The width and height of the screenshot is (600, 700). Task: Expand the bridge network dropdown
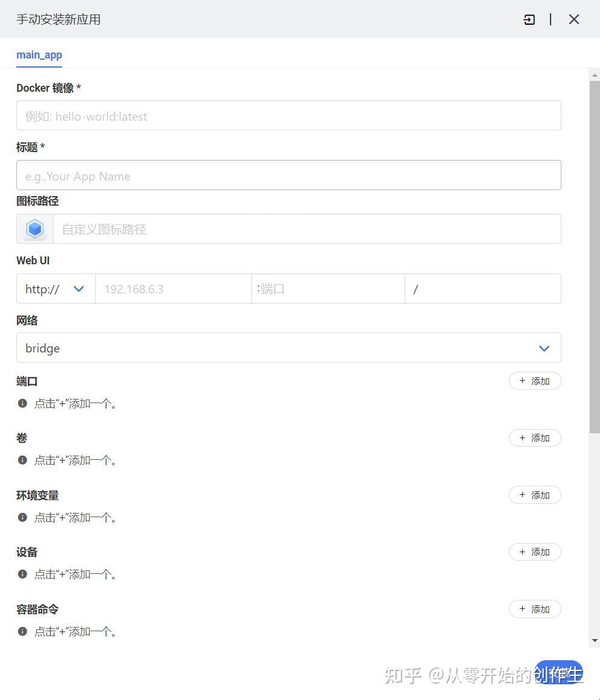click(288, 348)
